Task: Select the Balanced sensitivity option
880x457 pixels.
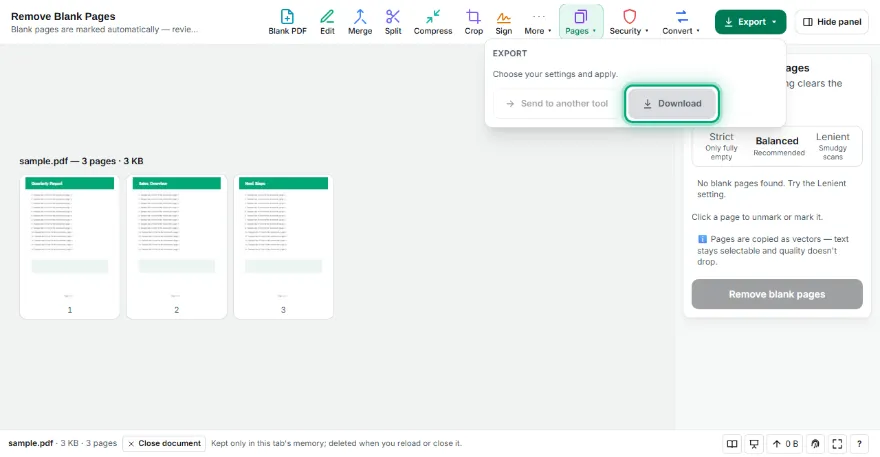Action: click(x=777, y=146)
